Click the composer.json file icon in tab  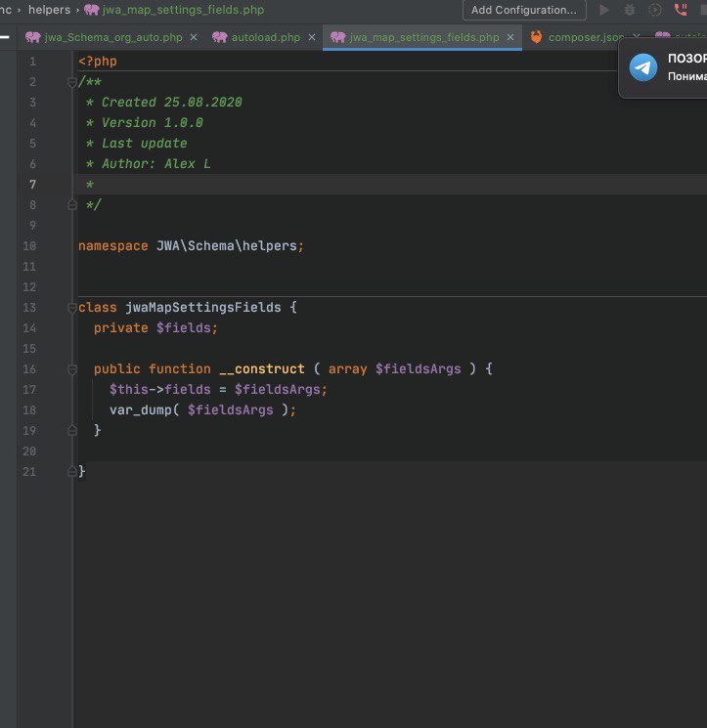click(536, 37)
